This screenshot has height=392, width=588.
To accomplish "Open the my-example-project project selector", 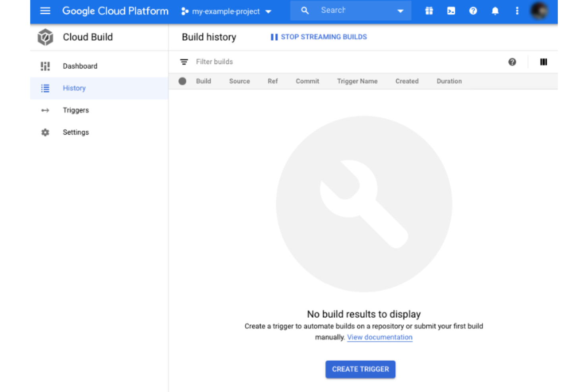I will (226, 12).
